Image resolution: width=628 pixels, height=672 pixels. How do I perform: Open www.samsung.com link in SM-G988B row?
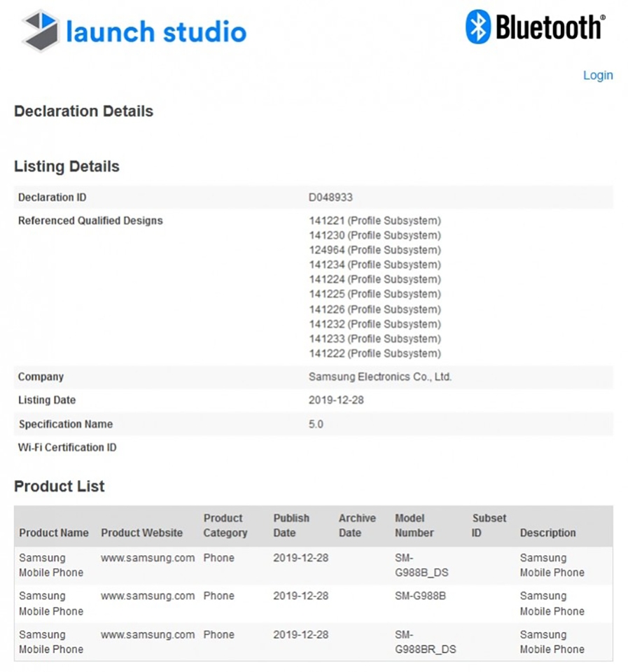coord(148,596)
